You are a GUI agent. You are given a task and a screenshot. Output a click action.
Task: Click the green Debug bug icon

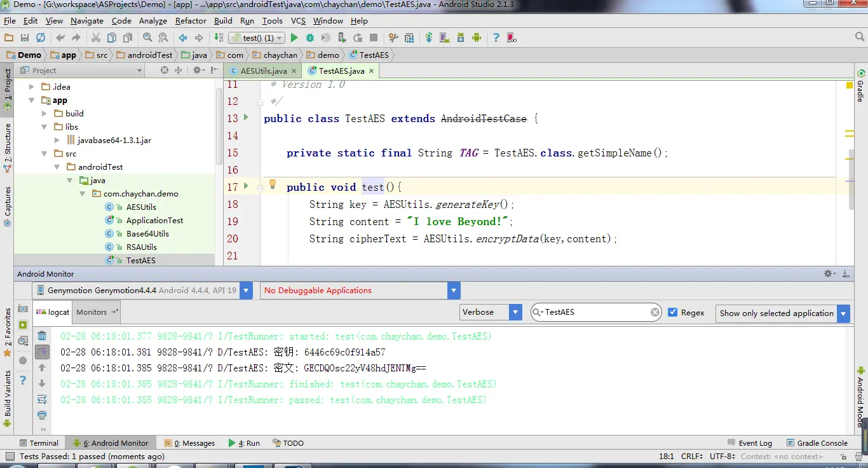pos(310,38)
